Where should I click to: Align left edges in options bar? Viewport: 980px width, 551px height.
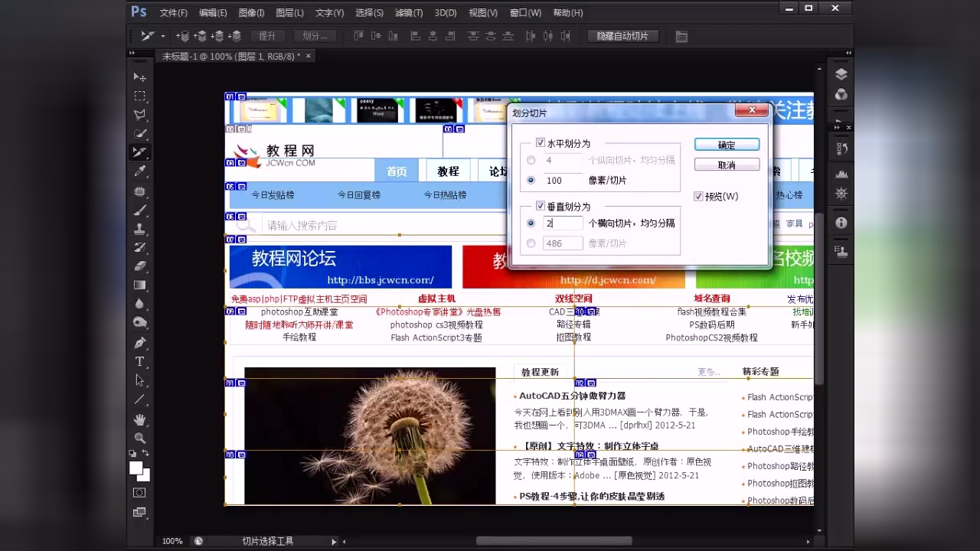pyautogui.click(x=416, y=36)
